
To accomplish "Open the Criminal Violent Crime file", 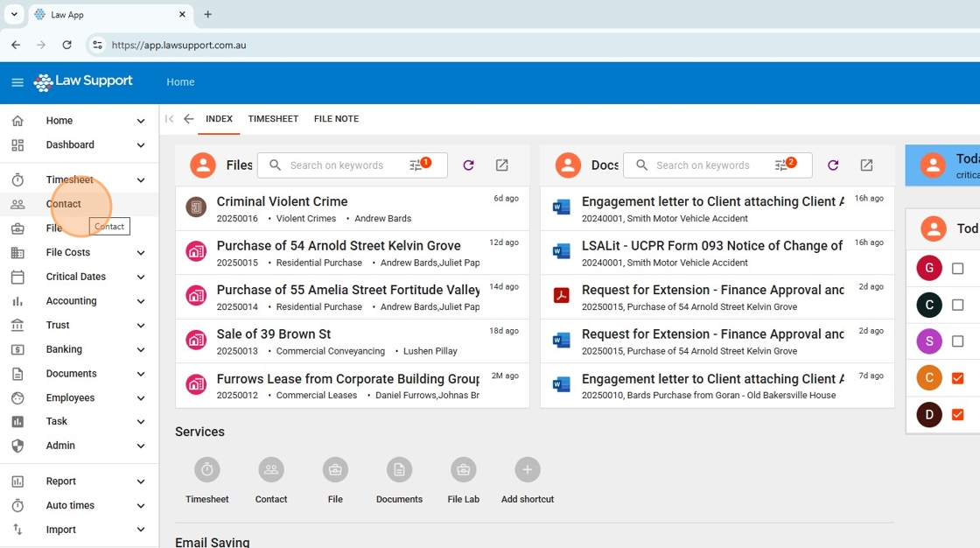I will coord(282,202).
